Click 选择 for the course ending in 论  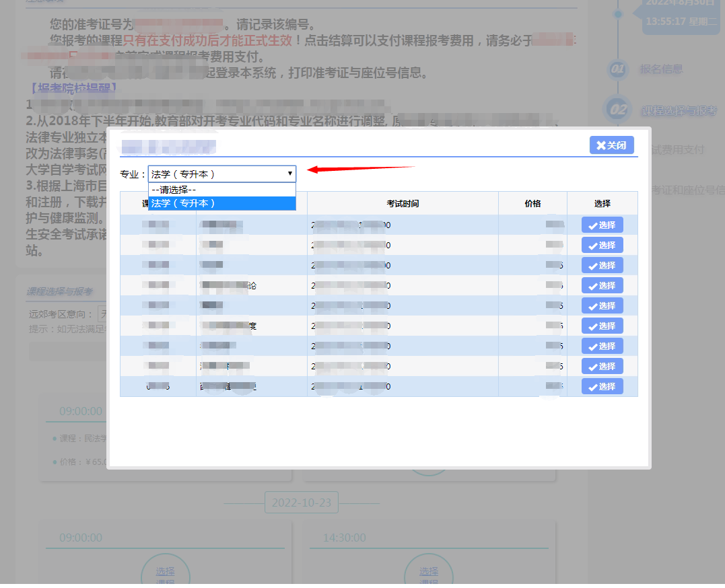point(602,286)
